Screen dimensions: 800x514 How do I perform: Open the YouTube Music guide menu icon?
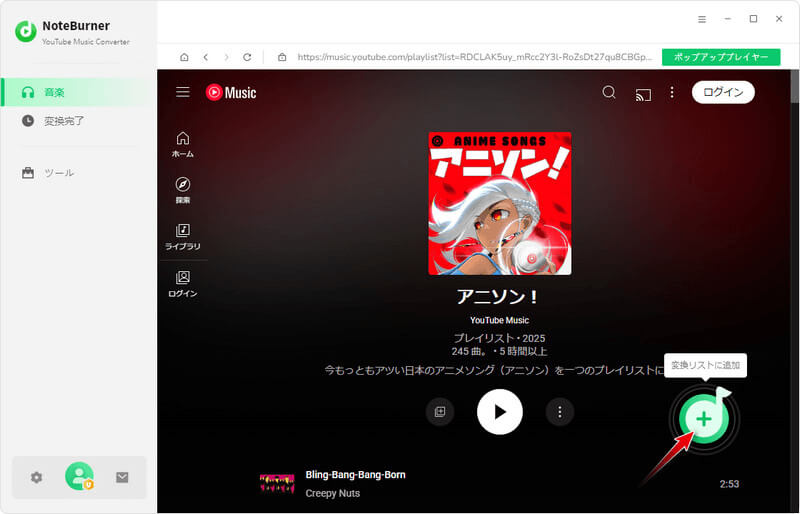[183, 92]
